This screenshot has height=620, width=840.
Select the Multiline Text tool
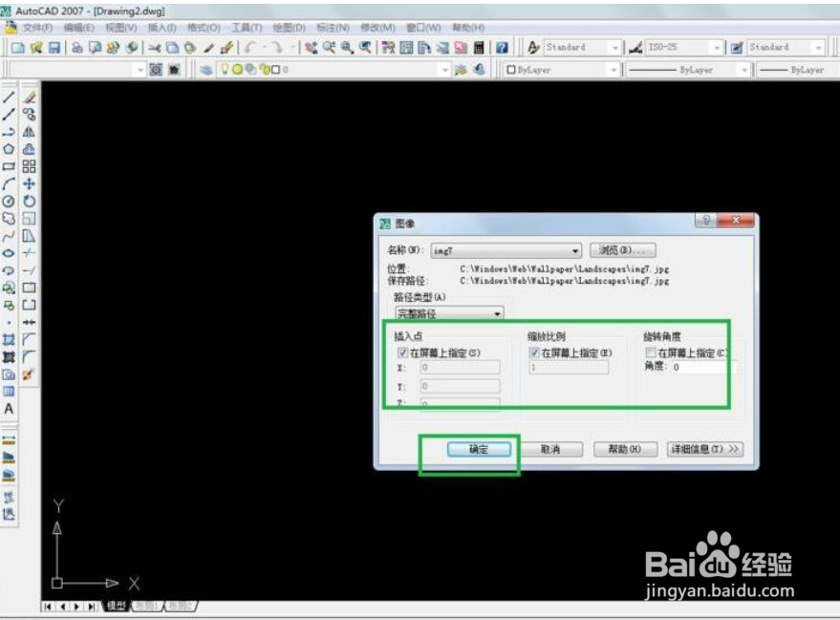(9, 409)
